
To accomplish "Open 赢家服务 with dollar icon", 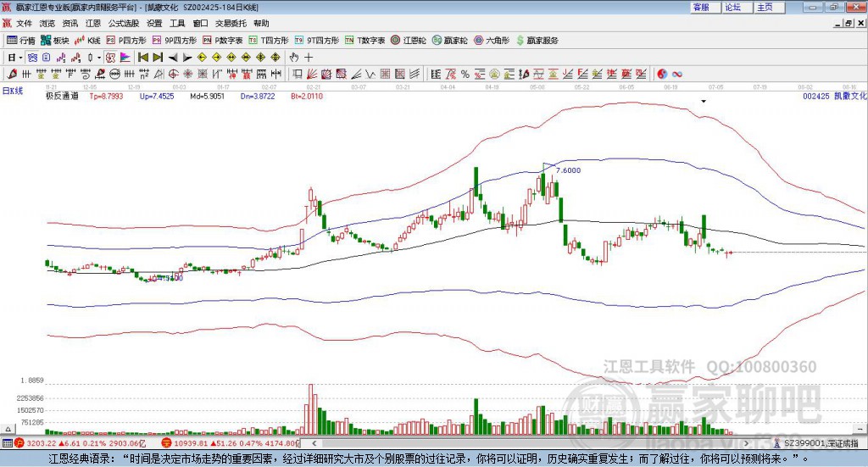I will [x=537, y=41].
